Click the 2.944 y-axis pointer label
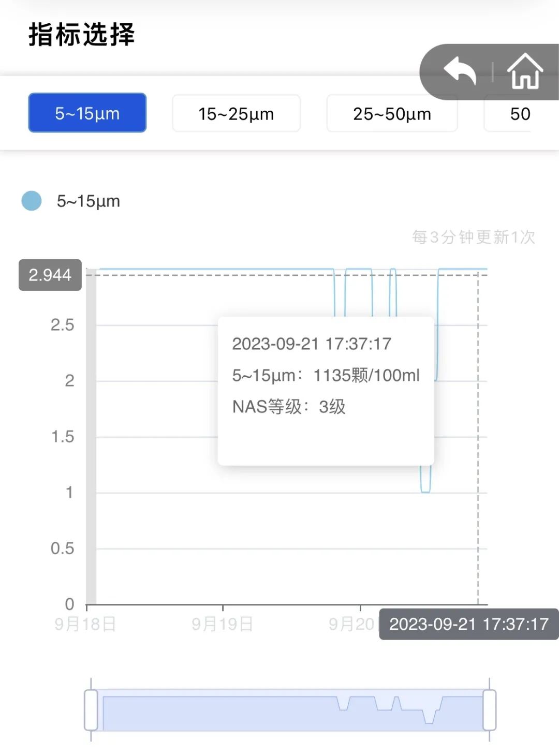The height and width of the screenshot is (756, 559). pyautogui.click(x=50, y=275)
